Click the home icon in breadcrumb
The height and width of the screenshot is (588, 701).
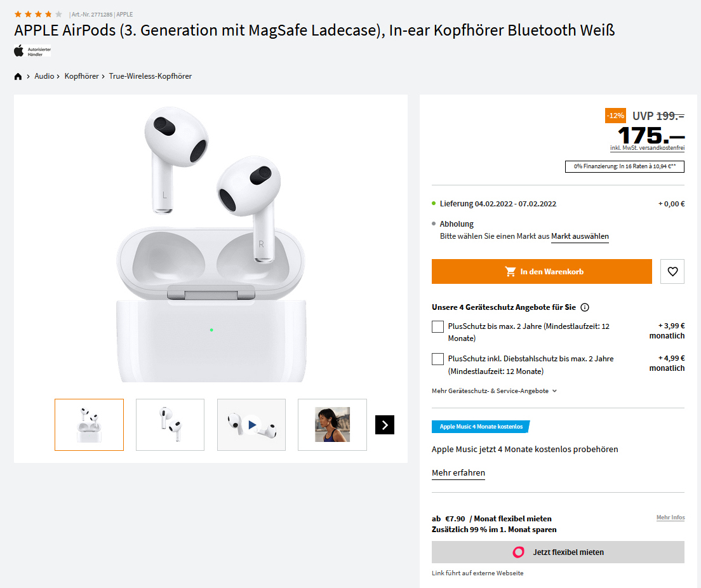(18, 76)
